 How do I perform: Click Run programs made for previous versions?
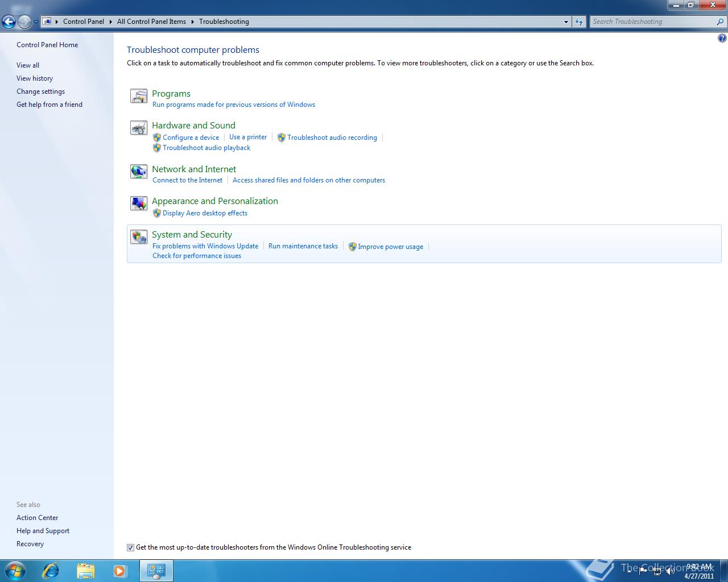pos(234,105)
